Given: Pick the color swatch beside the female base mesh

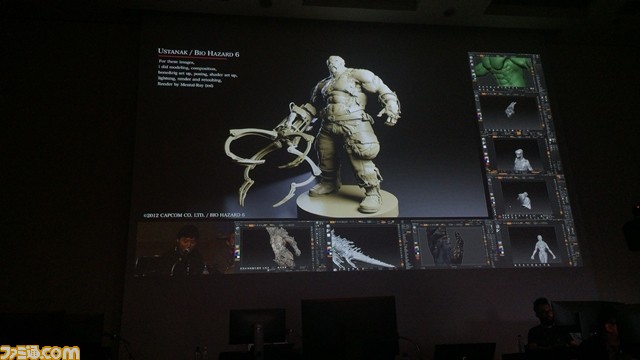Looking at the screenshot, I should pyautogui.click(x=500, y=247).
